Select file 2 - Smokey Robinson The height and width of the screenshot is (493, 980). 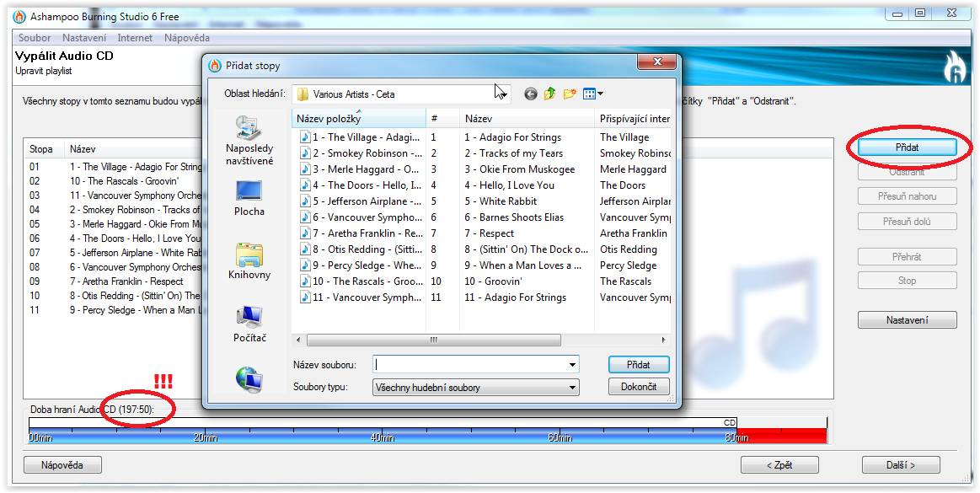point(360,153)
